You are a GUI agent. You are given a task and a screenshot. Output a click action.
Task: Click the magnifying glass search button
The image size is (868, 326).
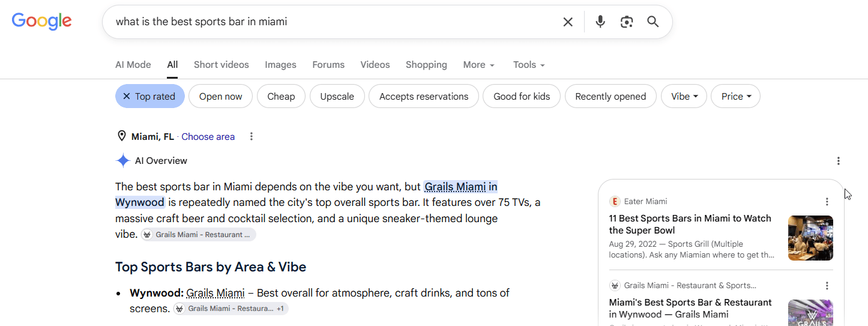(x=653, y=22)
